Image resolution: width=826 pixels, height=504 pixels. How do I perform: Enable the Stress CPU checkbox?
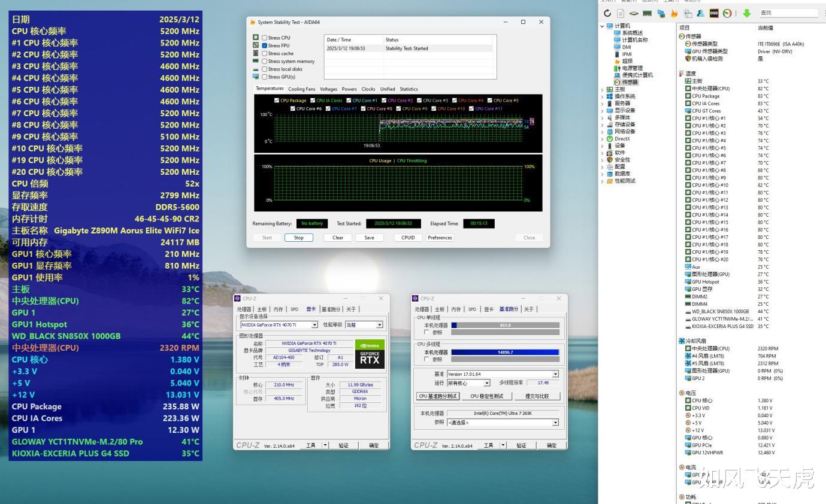pyautogui.click(x=265, y=38)
